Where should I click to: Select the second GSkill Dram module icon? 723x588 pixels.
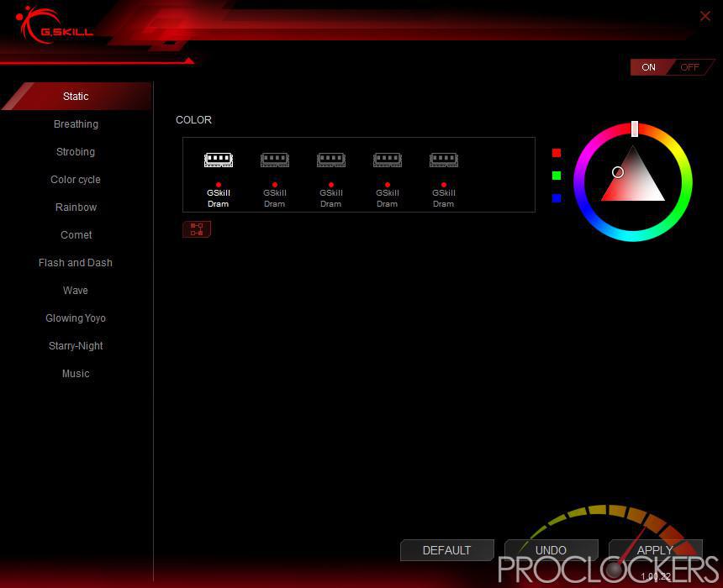[x=275, y=160]
